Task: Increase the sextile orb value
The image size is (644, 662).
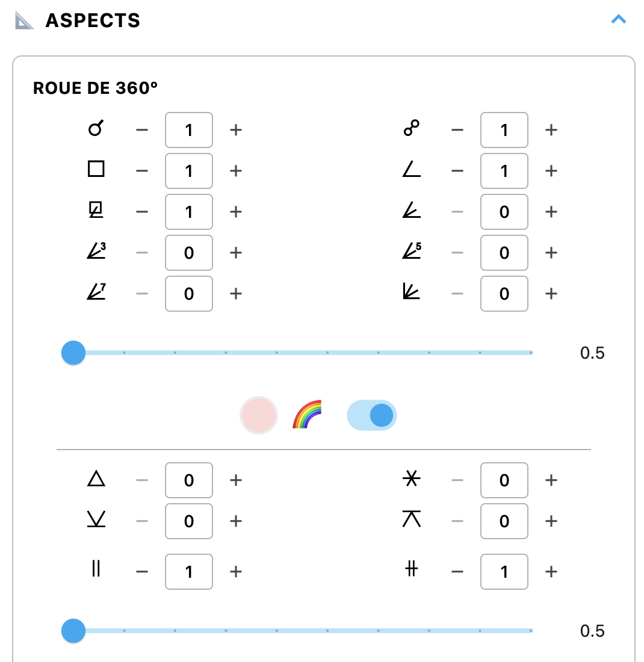Action: click(x=551, y=480)
